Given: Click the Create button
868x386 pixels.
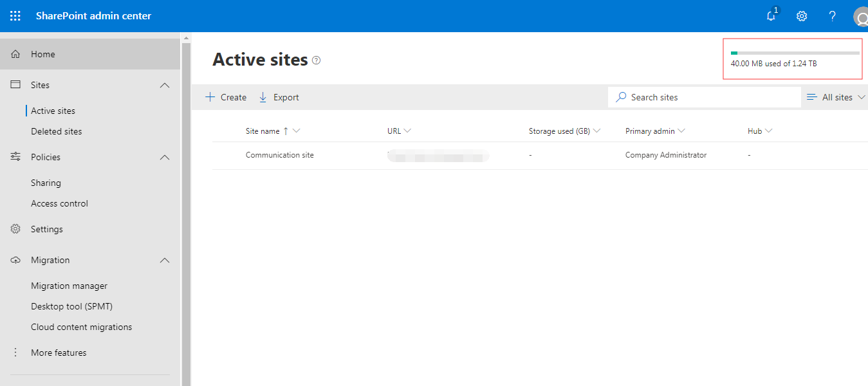Looking at the screenshot, I should [x=226, y=97].
